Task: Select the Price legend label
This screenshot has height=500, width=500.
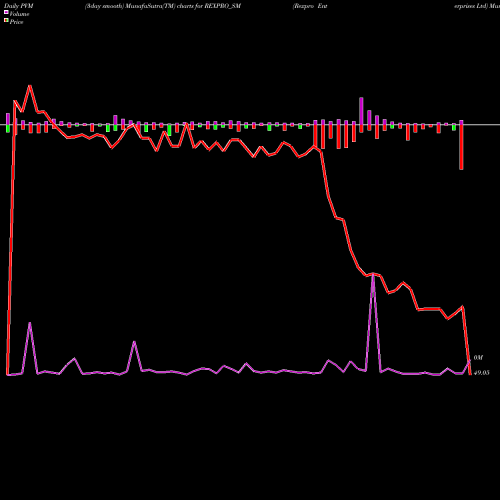Action: pyautogui.click(x=16, y=22)
